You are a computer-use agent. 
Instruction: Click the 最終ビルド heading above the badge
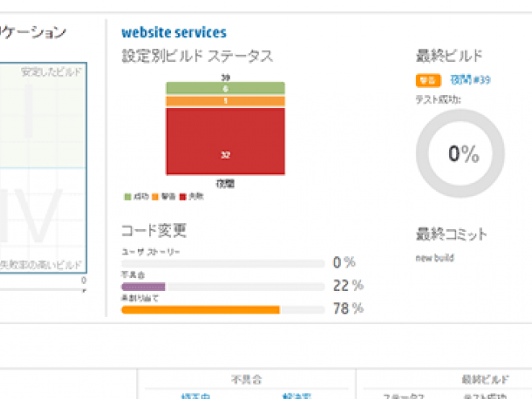(449, 56)
